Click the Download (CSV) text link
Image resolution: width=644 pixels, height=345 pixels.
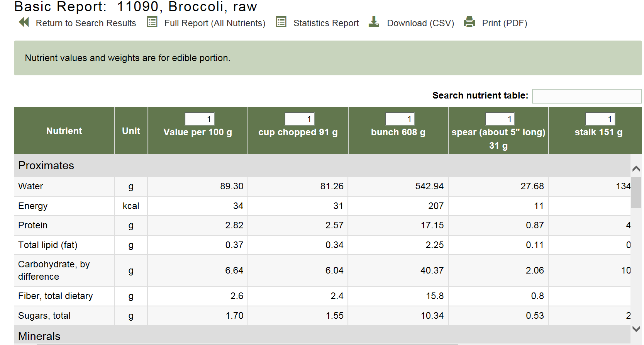pyautogui.click(x=420, y=23)
